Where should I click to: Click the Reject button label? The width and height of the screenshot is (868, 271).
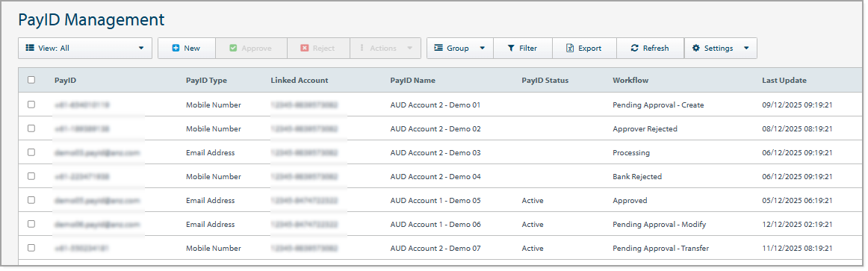click(x=324, y=48)
